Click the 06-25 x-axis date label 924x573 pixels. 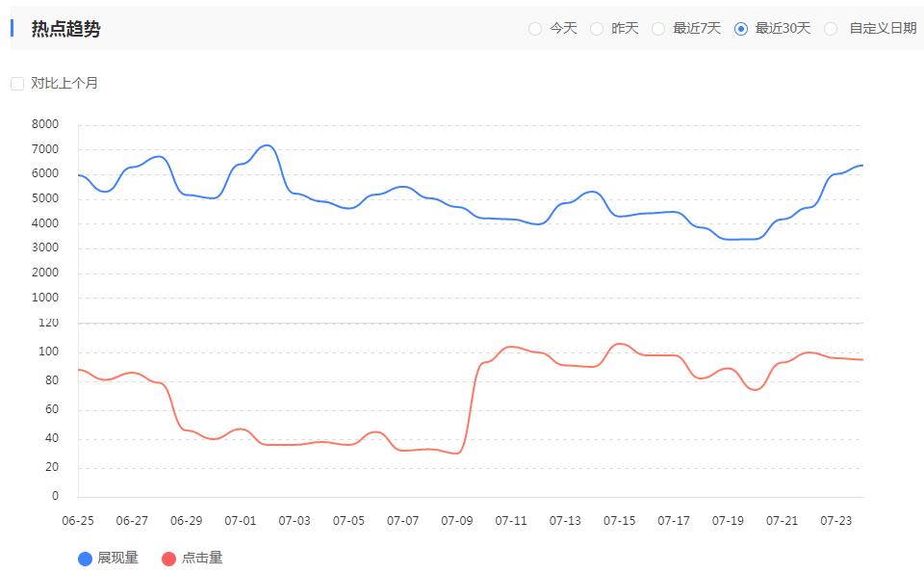click(x=78, y=521)
